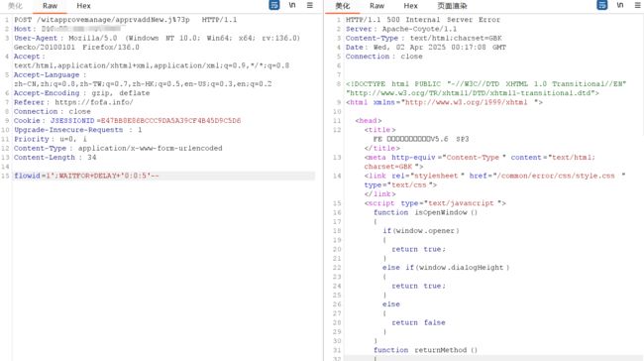Click the Referer https://fofa.info/ header

point(73,102)
